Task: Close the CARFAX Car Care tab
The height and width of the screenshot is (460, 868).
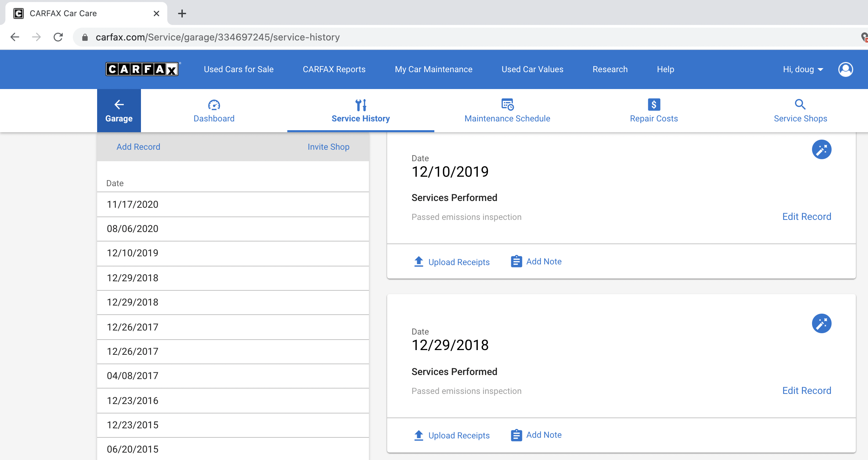Action: pos(156,13)
